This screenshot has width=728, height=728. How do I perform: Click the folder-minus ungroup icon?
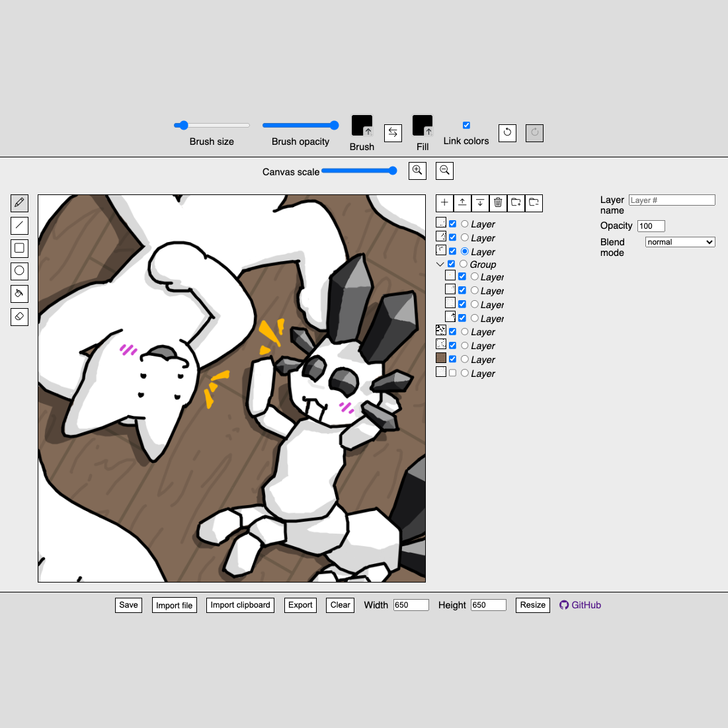coord(534,203)
